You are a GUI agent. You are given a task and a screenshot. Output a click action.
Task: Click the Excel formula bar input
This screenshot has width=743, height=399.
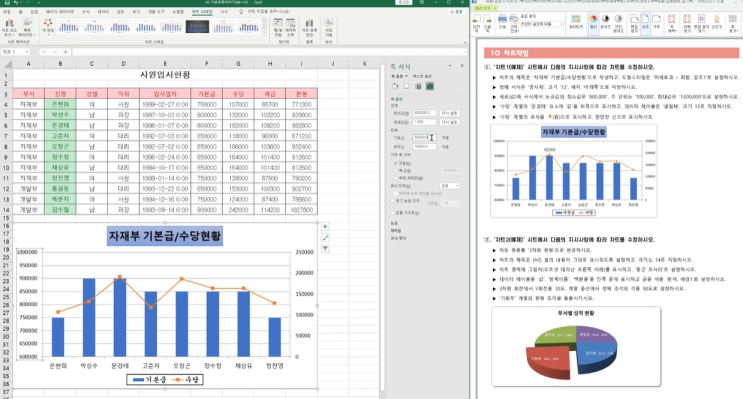tap(268, 52)
